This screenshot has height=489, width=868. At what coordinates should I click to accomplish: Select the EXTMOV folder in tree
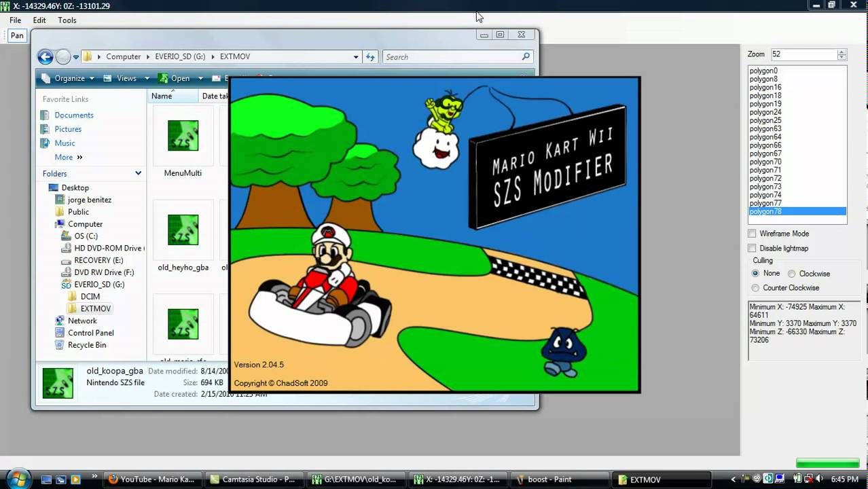click(x=95, y=309)
